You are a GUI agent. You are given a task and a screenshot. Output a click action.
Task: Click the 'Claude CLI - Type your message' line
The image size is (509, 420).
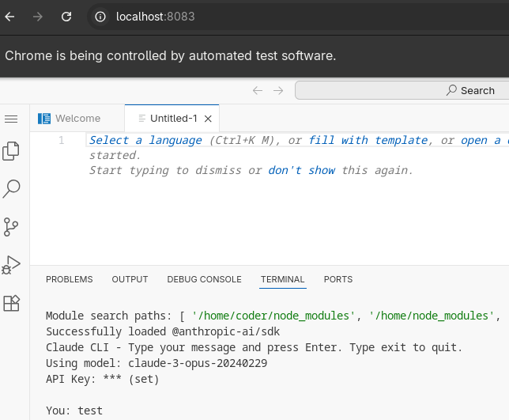pos(254,347)
